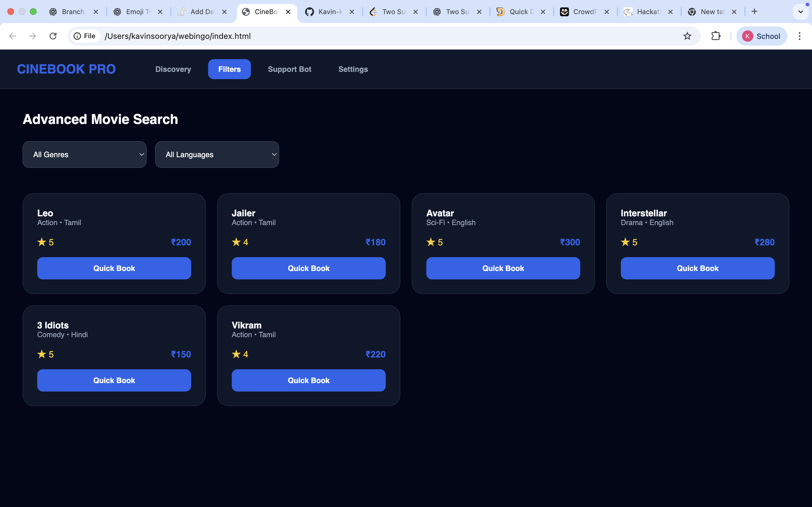Go to the Settings tab
The image size is (812, 507).
pos(353,69)
